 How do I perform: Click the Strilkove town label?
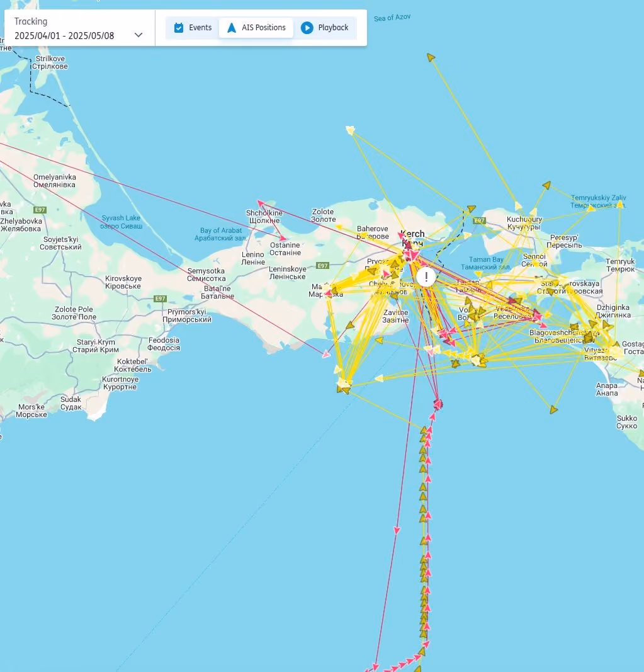pyautogui.click(x=50, y=62)
